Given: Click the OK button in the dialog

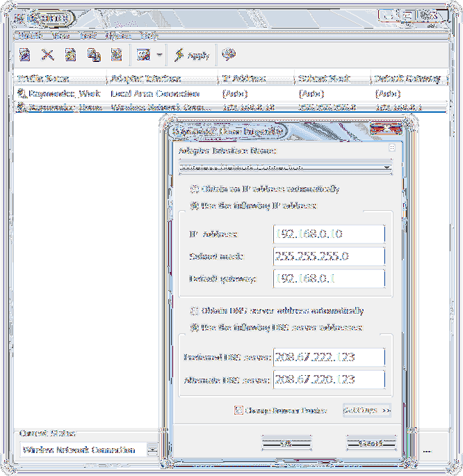Looking at the screenshot, I should [x=286, y=443].
